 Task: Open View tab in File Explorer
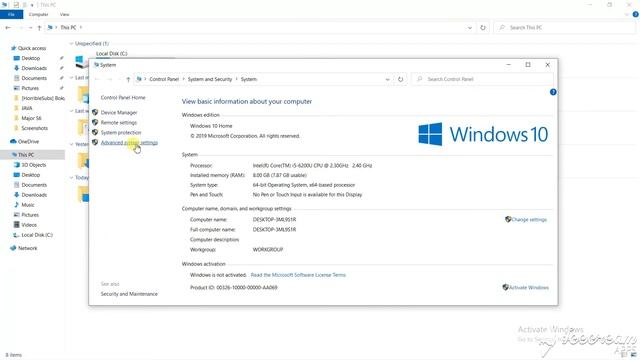pyautogui.click(x=64, y=14)
